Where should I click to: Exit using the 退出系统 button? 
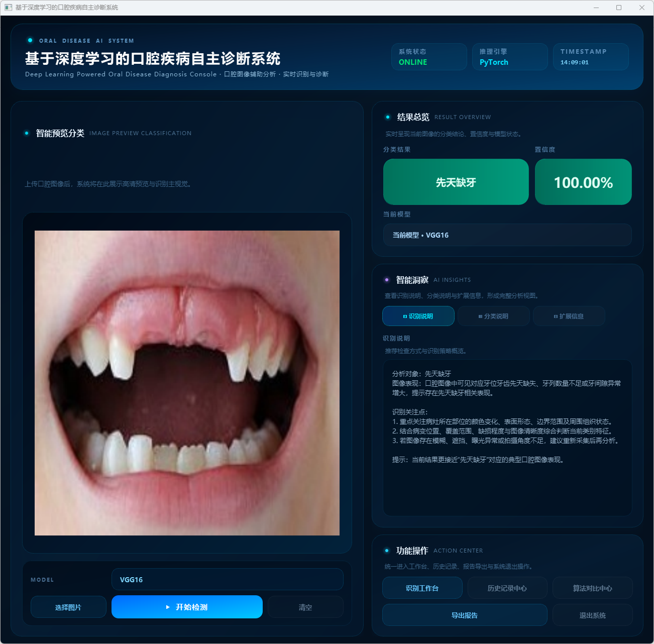point(592,615)
